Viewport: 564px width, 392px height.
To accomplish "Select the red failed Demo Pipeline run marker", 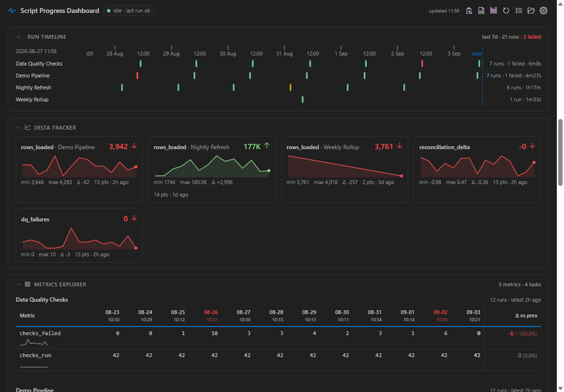I will point(137,76).
